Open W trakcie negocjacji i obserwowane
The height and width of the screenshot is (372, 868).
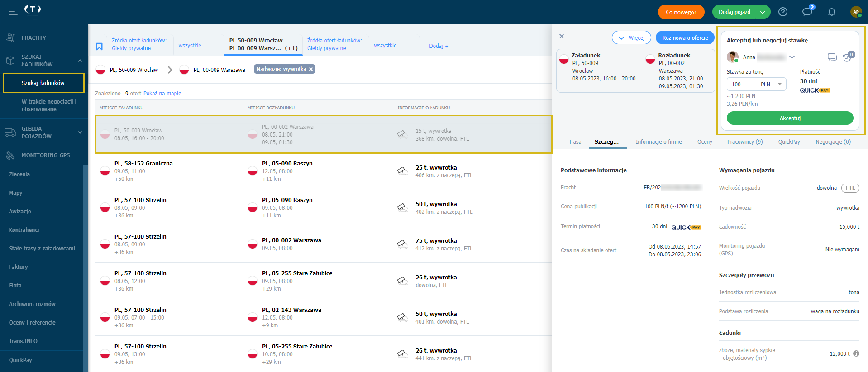coord(49,105)
